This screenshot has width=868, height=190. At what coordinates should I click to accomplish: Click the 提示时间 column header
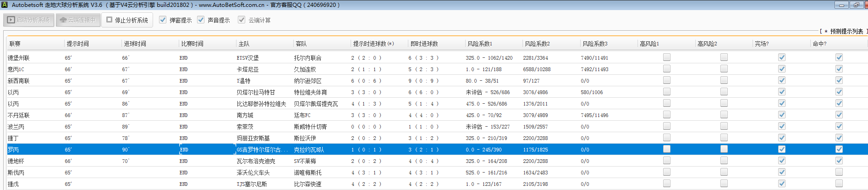tap(78, 44)
